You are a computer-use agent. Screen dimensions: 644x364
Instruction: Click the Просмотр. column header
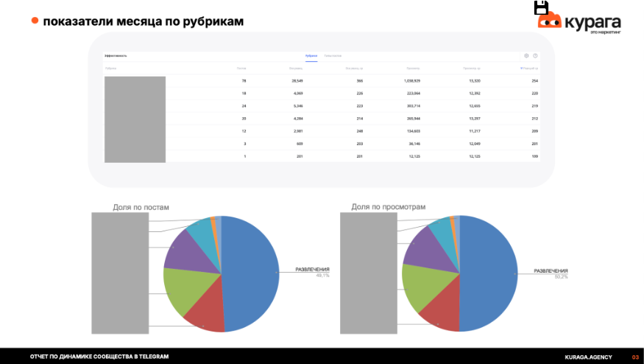click(x=413, y=69)
